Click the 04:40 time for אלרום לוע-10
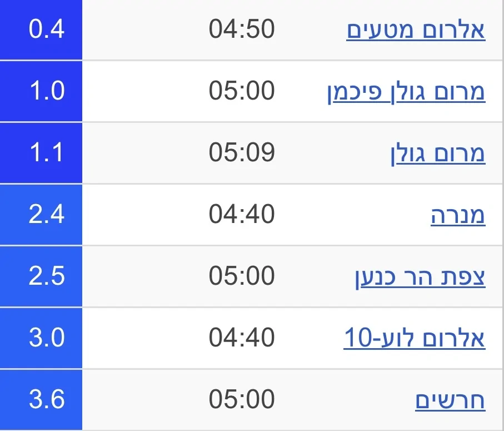Viewport: 504px width, 431px height. (x=242, y=338)
